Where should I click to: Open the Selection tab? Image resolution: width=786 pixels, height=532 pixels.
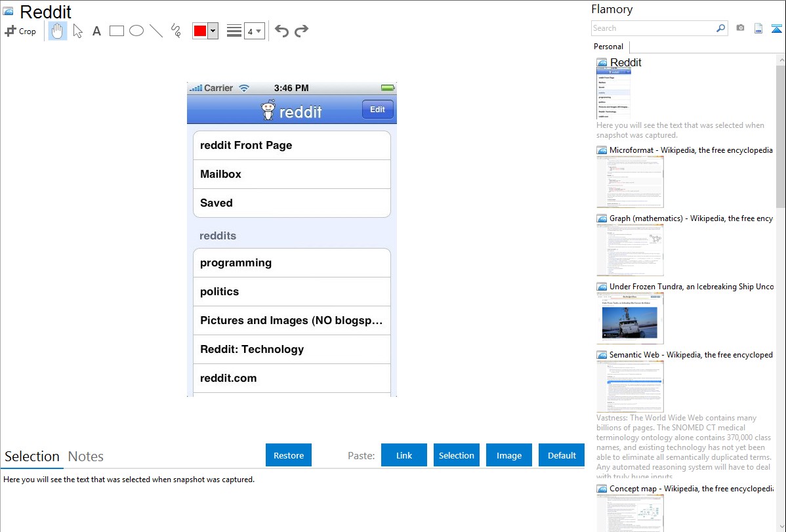point(32,457)
